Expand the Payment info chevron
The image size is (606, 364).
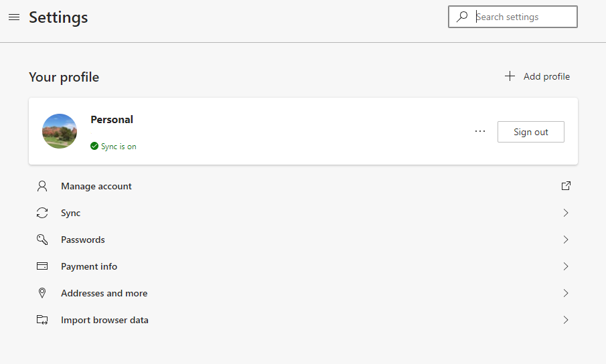click(x=566, y=266)
